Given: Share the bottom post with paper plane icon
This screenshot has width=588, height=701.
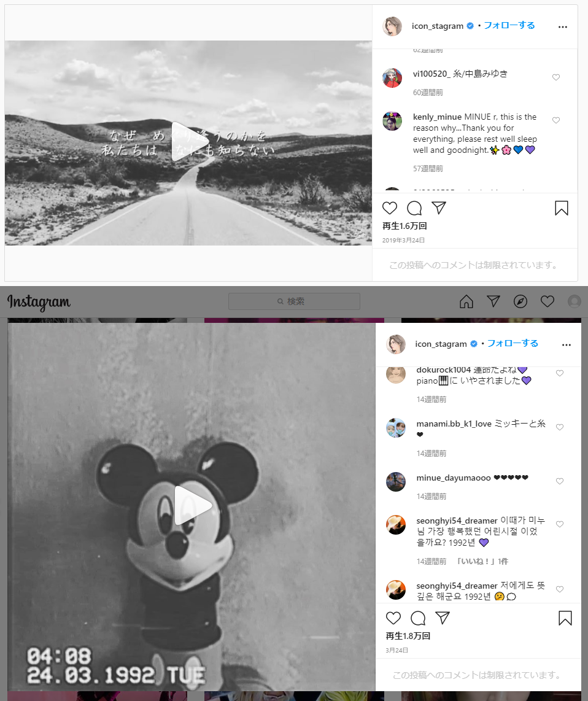Looking at the screenshot, I should 443,618.
